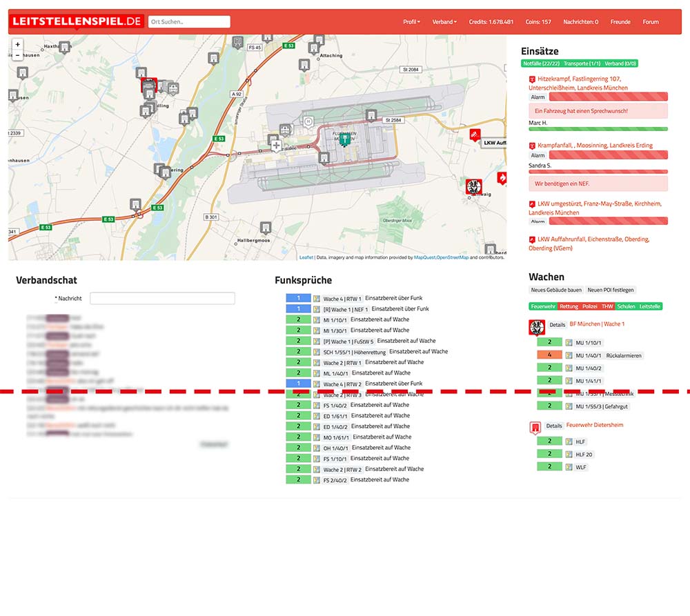Click the Nachricht input field in Verbandschat
Viewport: 690px width, 616px height.
162,298
